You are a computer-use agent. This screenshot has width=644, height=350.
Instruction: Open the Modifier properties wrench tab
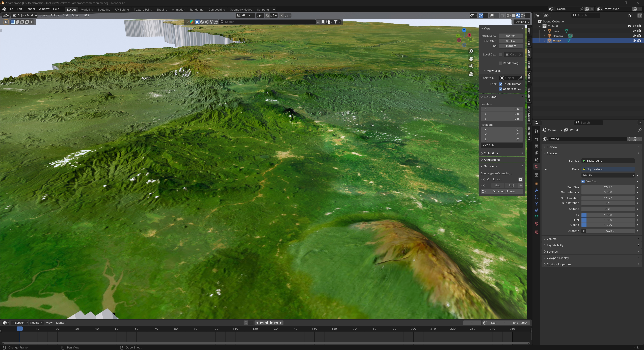536,190
